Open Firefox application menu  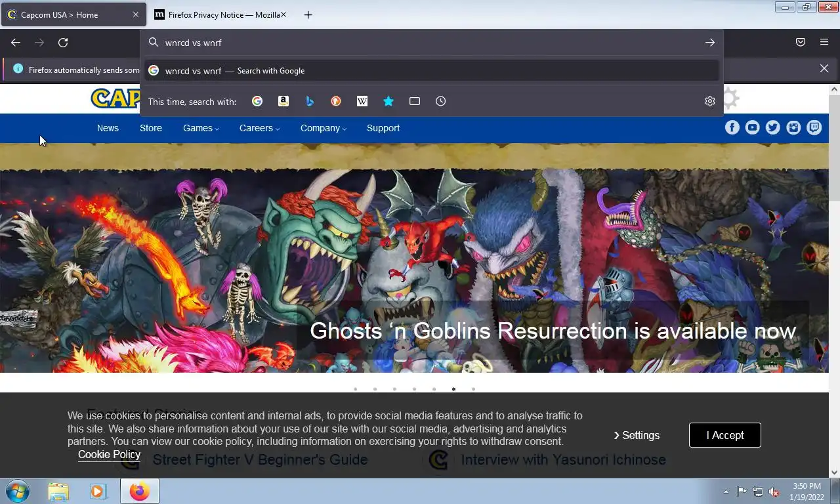(824, 43)
